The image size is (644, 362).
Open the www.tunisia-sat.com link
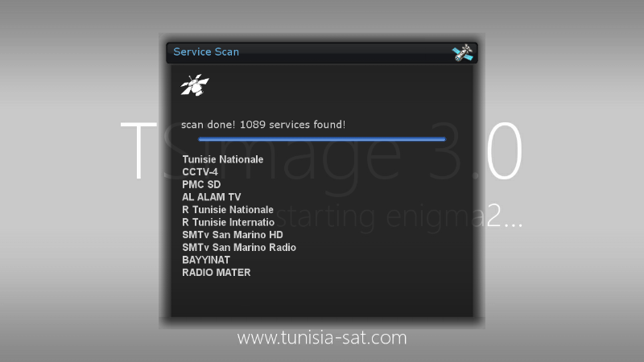[x=321, y=338]
